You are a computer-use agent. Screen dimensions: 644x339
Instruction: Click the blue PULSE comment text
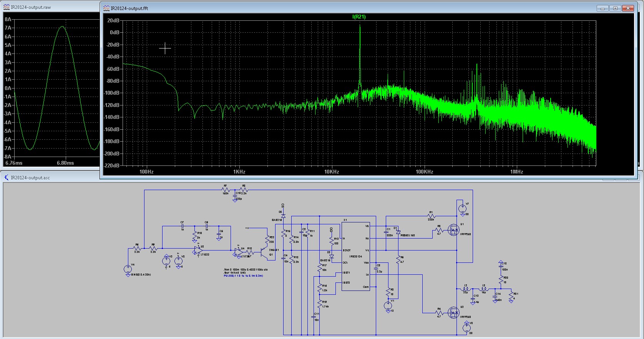[243, 276]
